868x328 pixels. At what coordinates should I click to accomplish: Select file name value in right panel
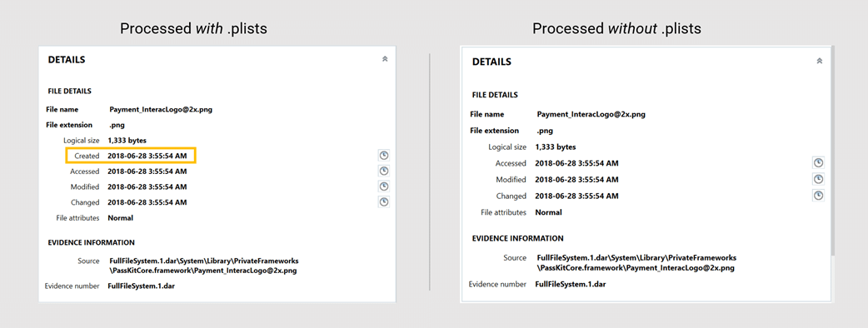(x=591, y=115)
